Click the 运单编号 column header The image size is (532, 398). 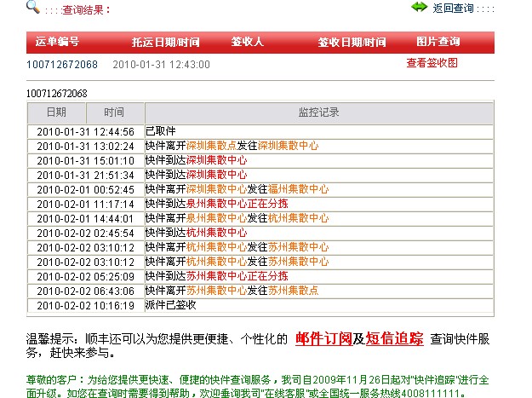click(57, 42)
